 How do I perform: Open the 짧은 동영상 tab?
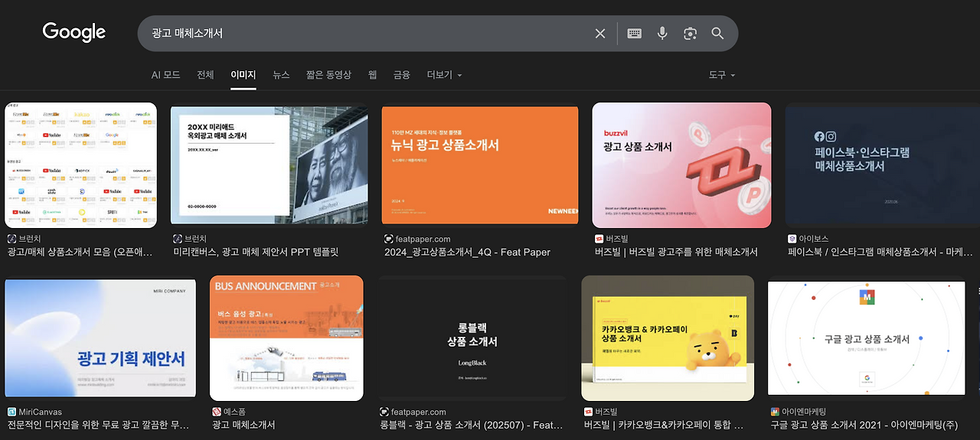[x=328, y=75]
